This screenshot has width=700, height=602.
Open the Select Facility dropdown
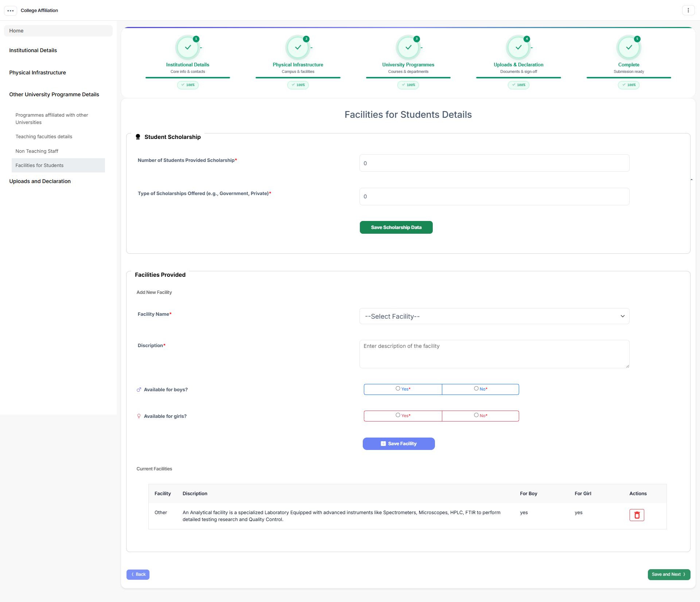(x=494, y=316)
